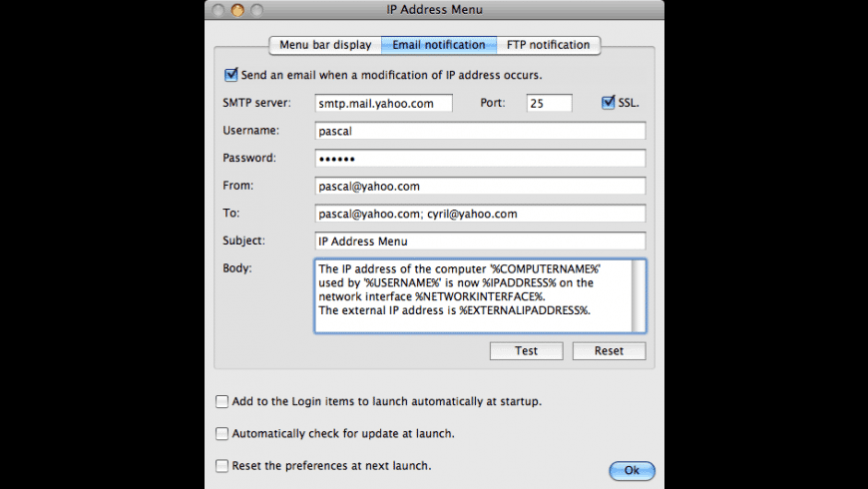Click into the Username field
This screenshot has width=868, height=489.
point(480,131)
